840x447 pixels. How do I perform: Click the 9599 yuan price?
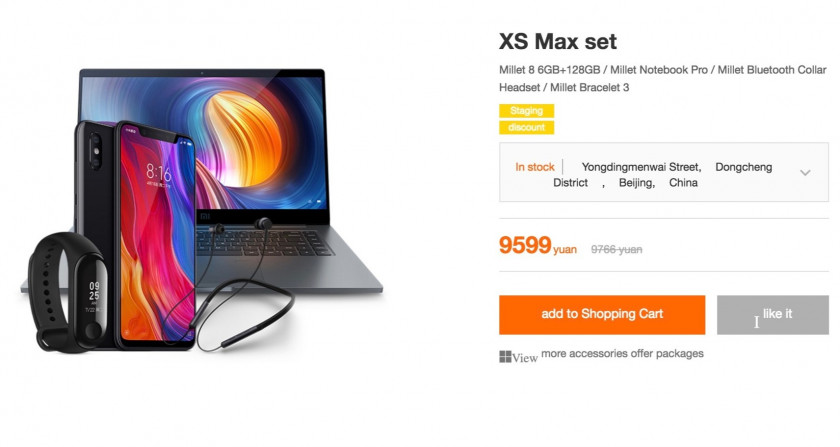(538, 246)
